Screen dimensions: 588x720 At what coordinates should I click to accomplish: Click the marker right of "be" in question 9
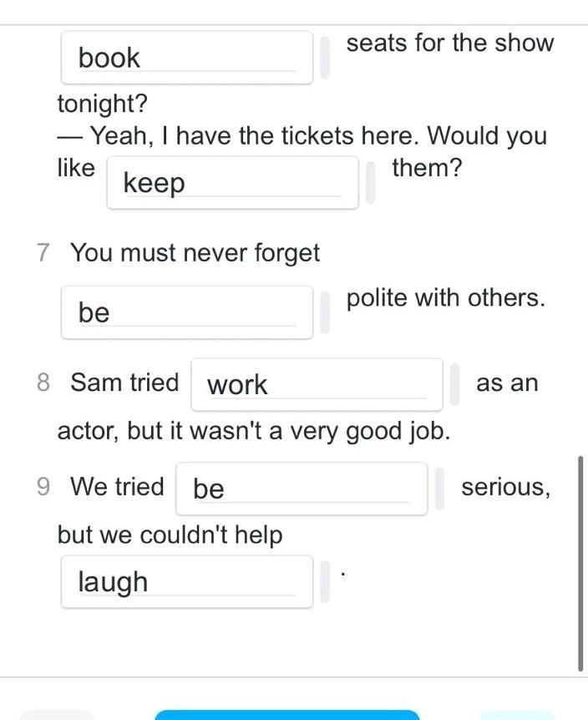tap(440, 489)
